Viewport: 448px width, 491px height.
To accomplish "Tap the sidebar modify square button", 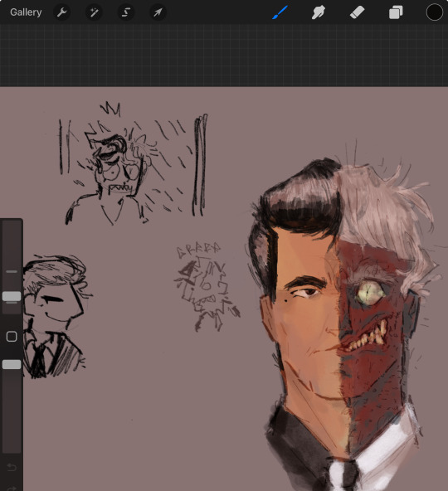I will point(12,337).
